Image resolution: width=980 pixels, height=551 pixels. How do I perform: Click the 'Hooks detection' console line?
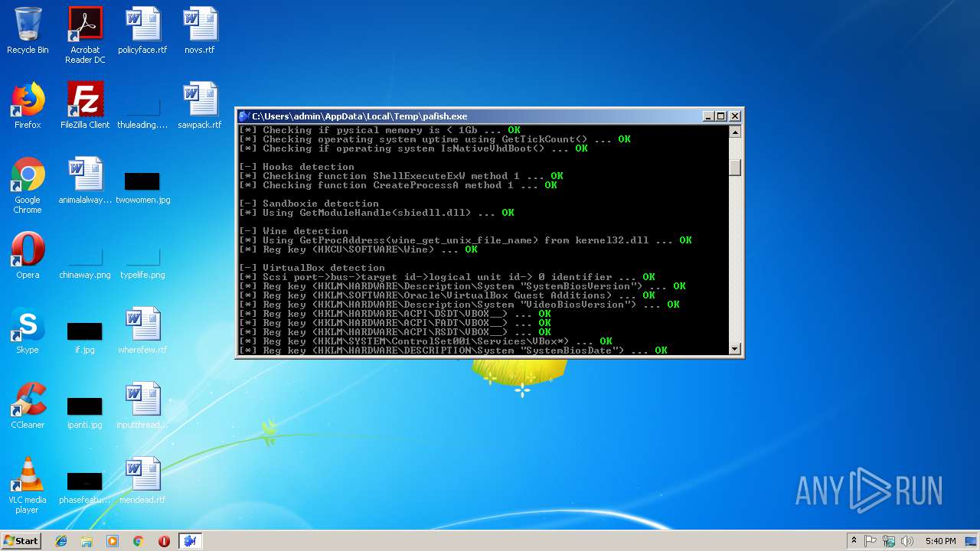296,167
